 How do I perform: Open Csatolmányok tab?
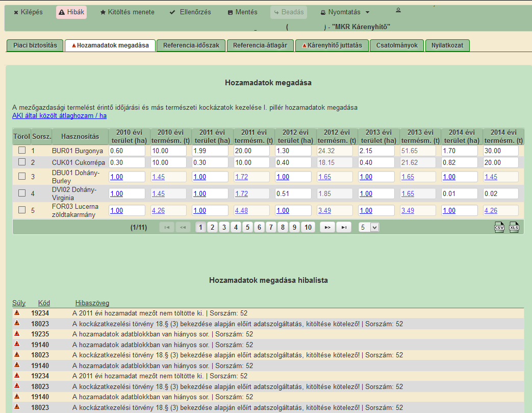pyautogui.click(x=397, y=45)
